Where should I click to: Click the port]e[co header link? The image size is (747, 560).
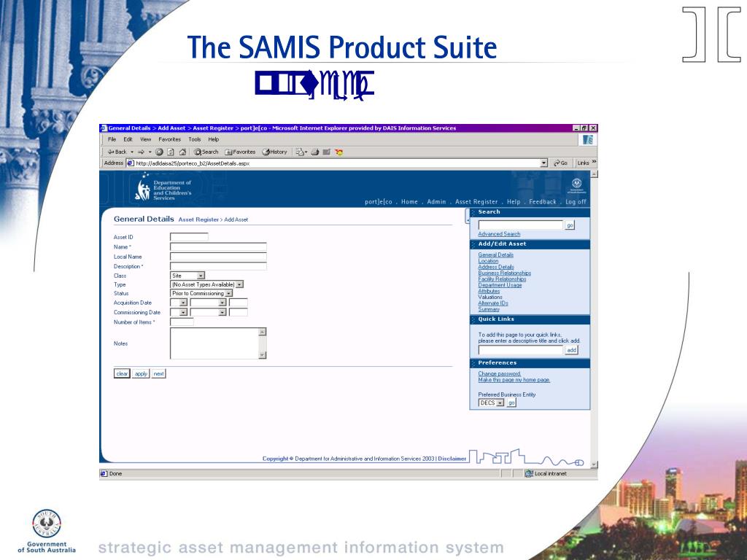pos(379,202)
